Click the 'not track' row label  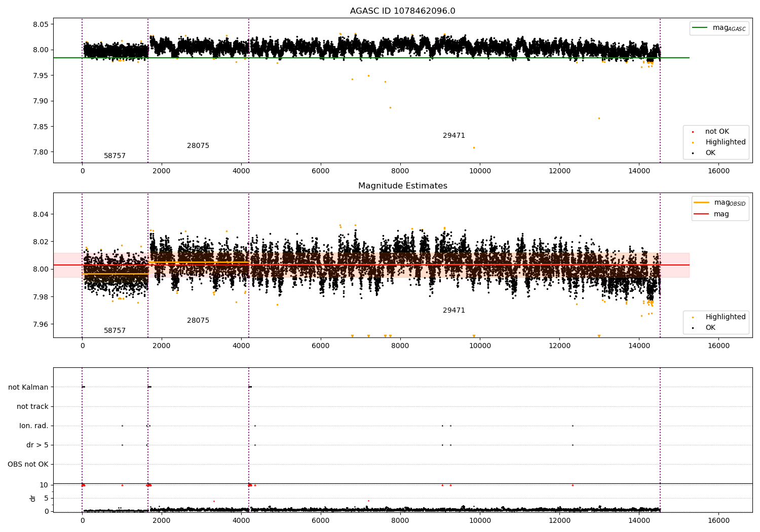coord(32,407)
